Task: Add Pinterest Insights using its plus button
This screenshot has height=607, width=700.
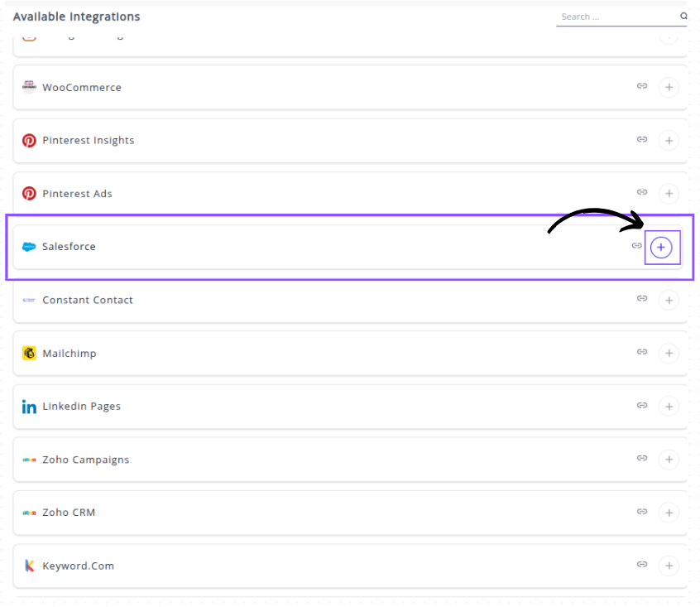Action: point(669,141)
